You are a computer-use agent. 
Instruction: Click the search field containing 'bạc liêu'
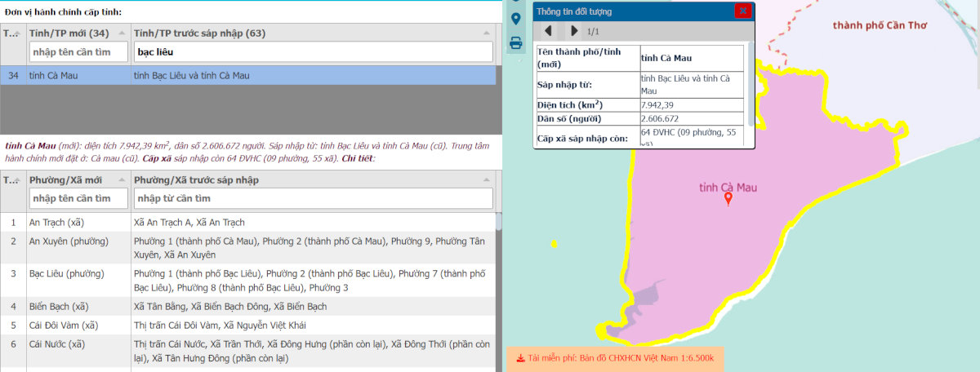coord(313,51)
